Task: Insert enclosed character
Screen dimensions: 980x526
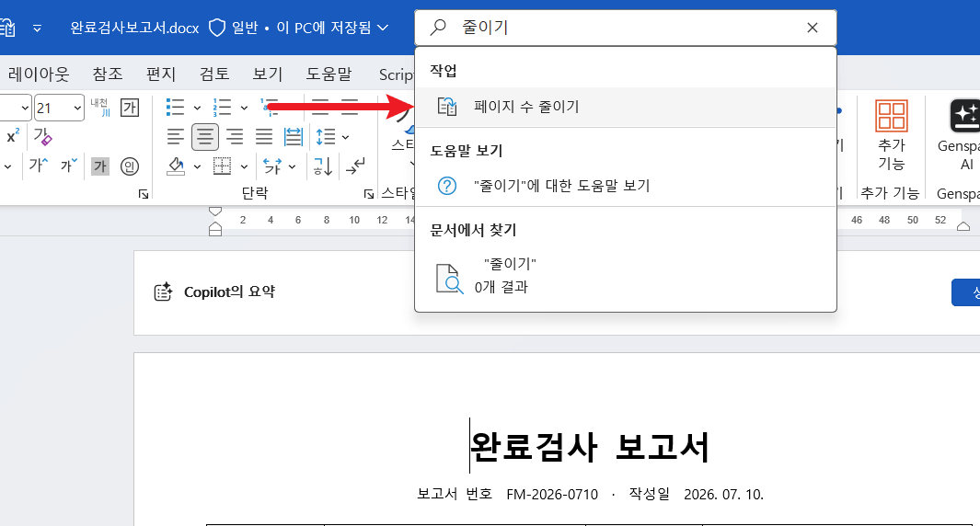Action: [x=130, y=166]
